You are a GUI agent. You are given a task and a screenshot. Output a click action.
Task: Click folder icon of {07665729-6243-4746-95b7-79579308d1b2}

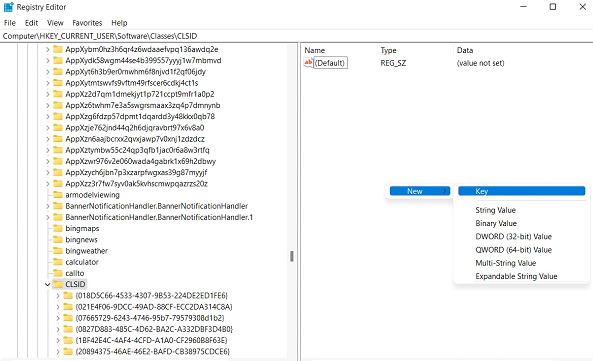tap(68, 318)
